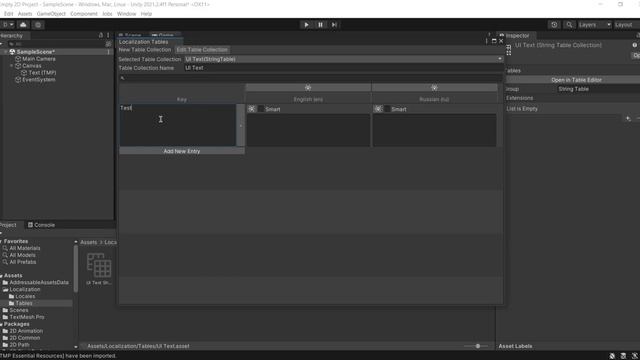The width and height of the screenshot is (640, 360).
Task: Open the TextMesh Pro folder
Action: (27, 317)
